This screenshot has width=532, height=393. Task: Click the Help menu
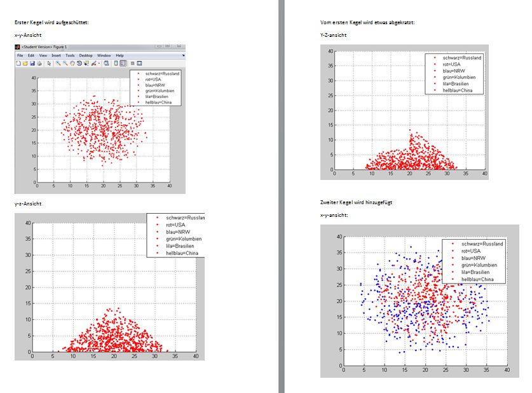click(119, 55)
